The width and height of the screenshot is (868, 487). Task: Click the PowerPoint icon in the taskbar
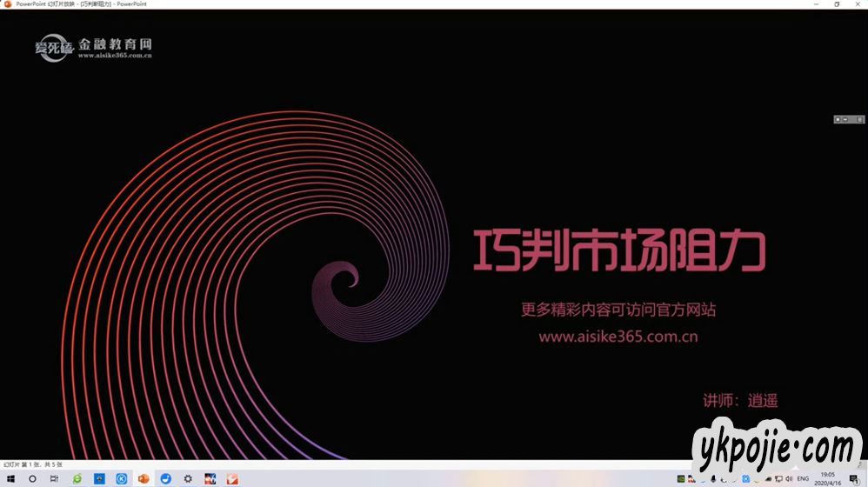pos(144,478)
